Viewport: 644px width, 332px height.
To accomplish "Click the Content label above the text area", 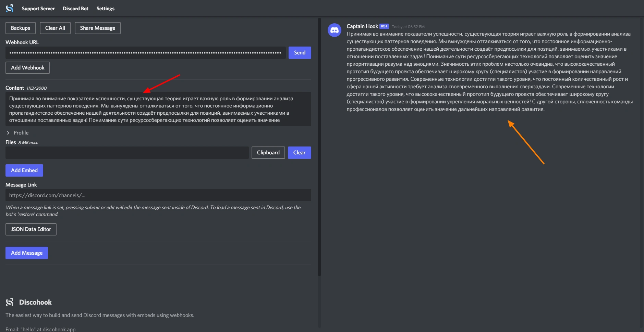I will pyautogui.click(x=15, y=88).
